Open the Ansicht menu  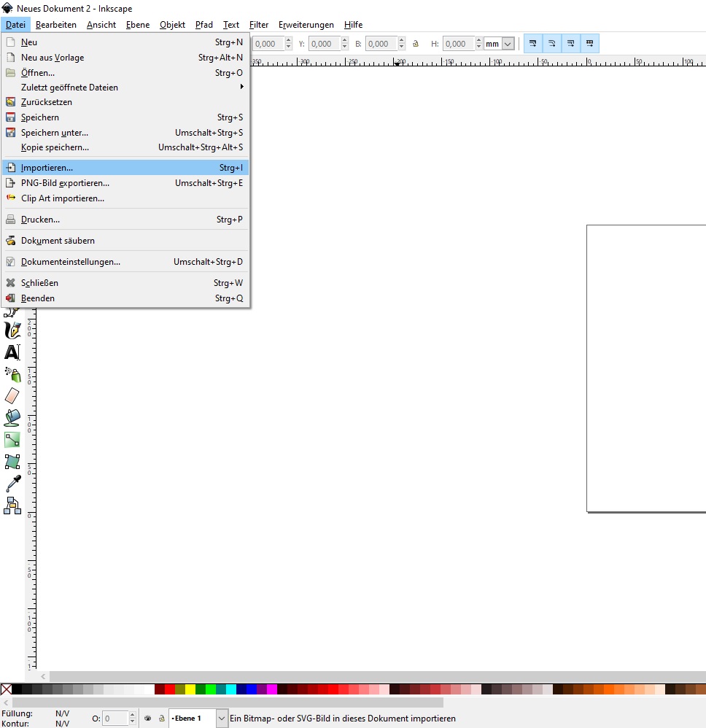(x=101, y=25)
